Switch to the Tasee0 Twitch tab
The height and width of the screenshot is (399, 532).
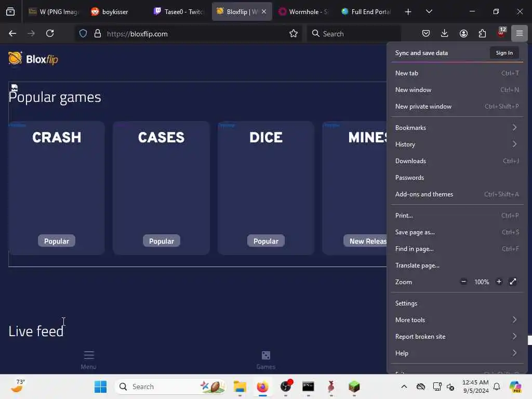tap(179, 12)
